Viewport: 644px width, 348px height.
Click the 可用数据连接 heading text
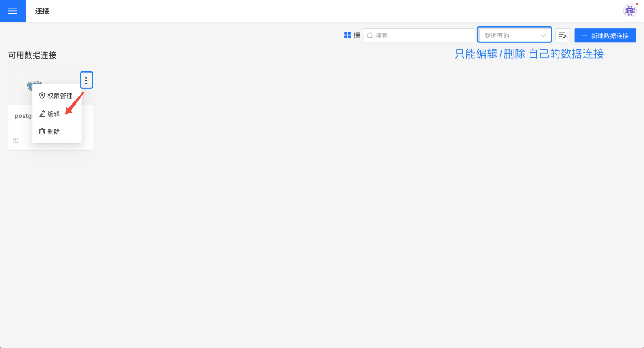point(32,55)
